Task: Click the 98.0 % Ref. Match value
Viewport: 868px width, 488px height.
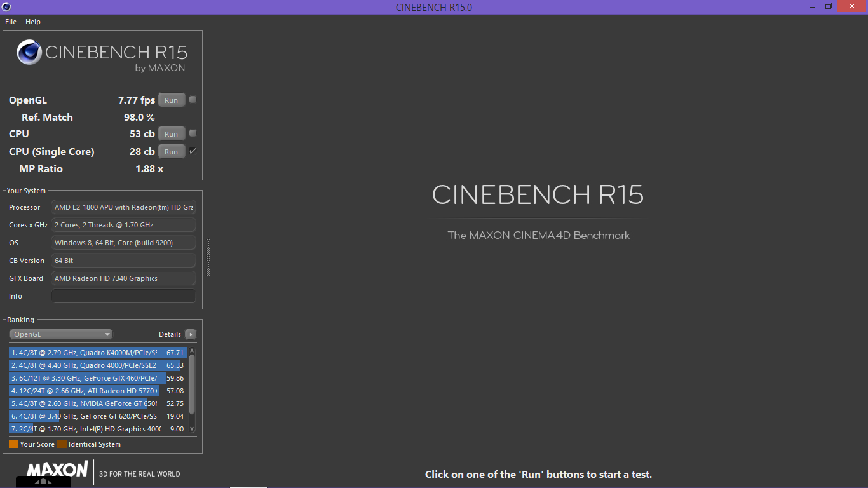Action: coord(139,118)
